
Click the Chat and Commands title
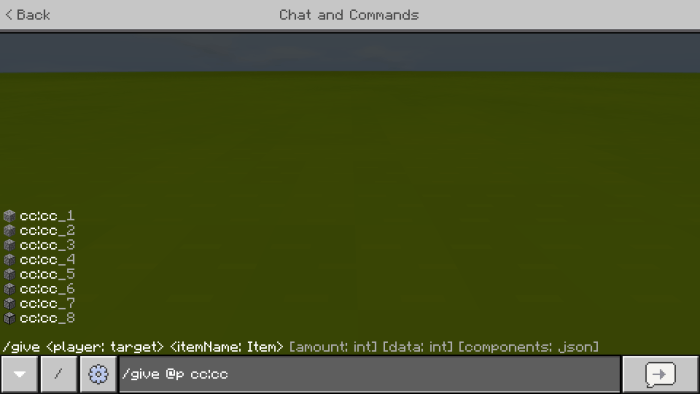(x=349, y=15)
